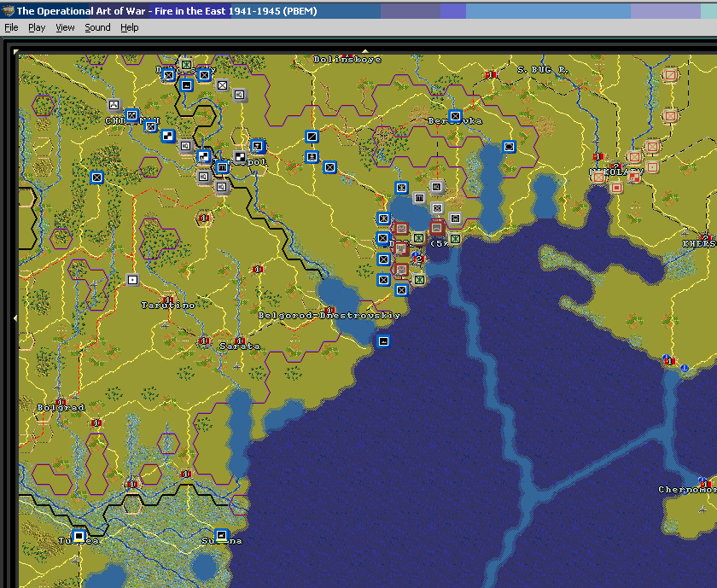
Task: Select the gray HQ unit northeast of Dubossary
Action: pyautogui.click(x=240, y=95)
